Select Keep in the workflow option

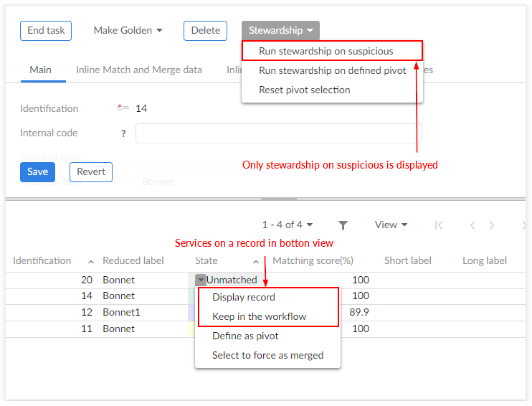tap(259, 317)
